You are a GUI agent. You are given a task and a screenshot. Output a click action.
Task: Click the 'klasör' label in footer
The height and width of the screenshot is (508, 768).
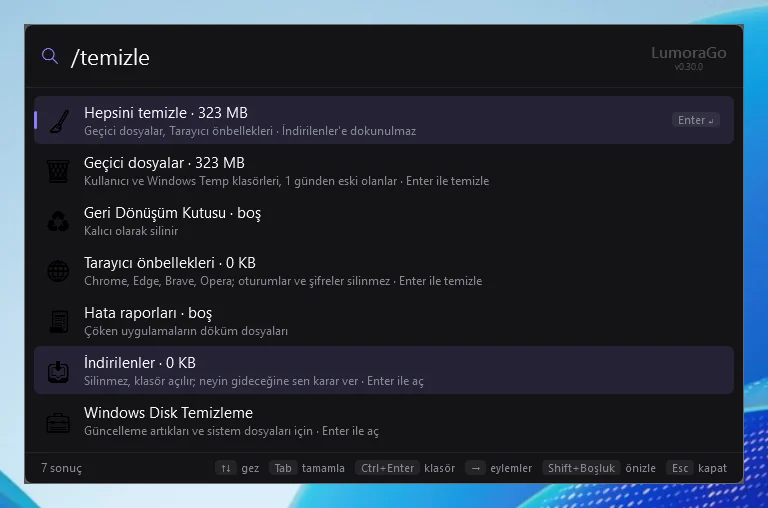click(x=439, y=468)
